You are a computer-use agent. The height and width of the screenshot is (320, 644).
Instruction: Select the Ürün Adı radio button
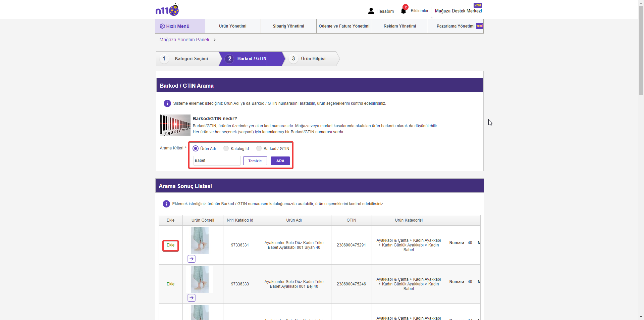tap(196, 148)
